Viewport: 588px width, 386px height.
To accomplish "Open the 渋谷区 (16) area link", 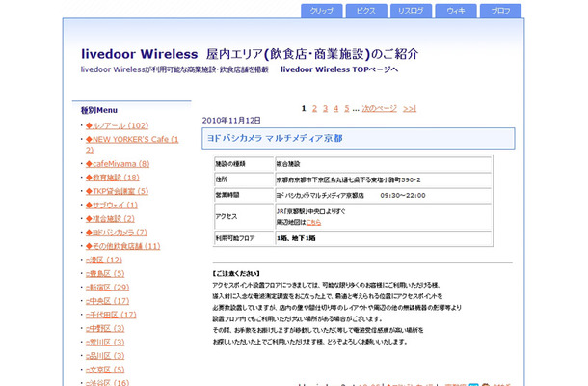I will [107, 382].
